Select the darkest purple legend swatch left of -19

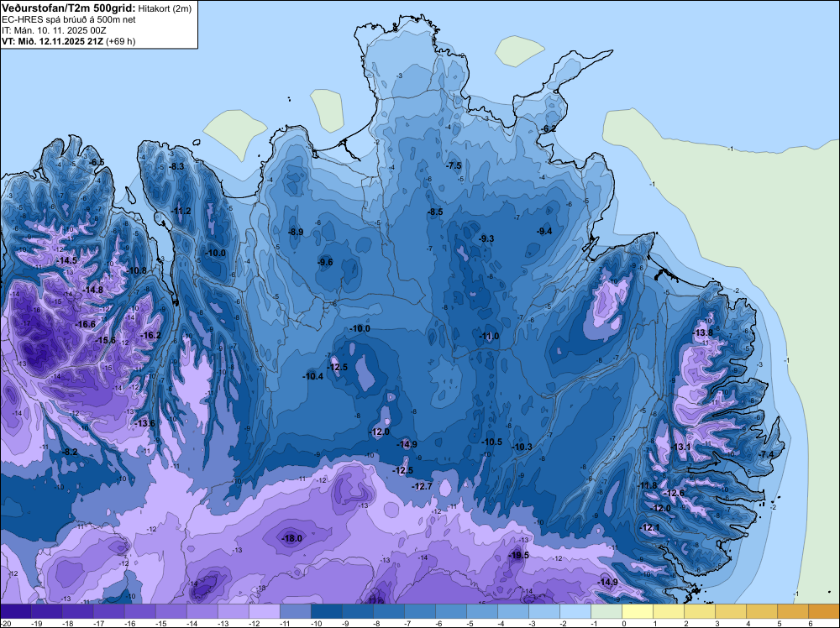click(16, 611)
